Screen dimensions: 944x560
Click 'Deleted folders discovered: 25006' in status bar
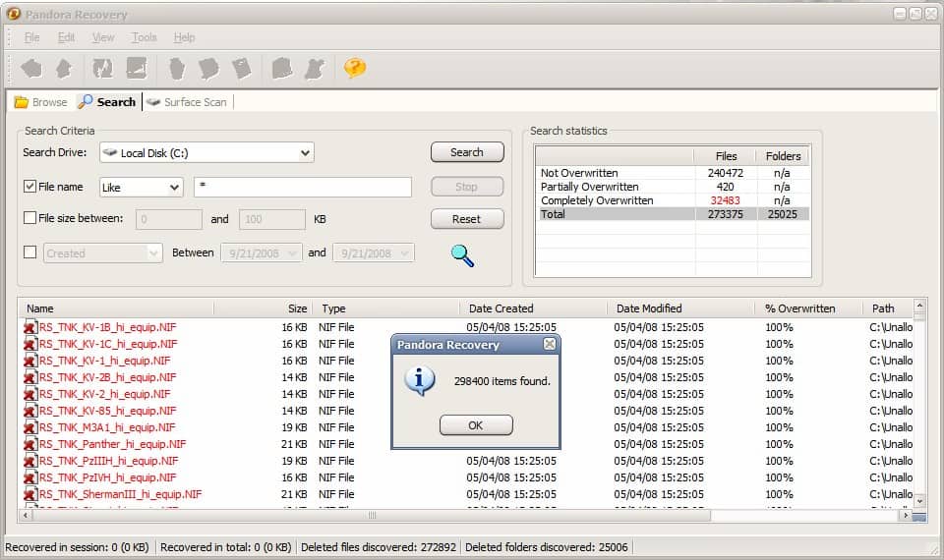pyautogui.click(x=547, y=547)
